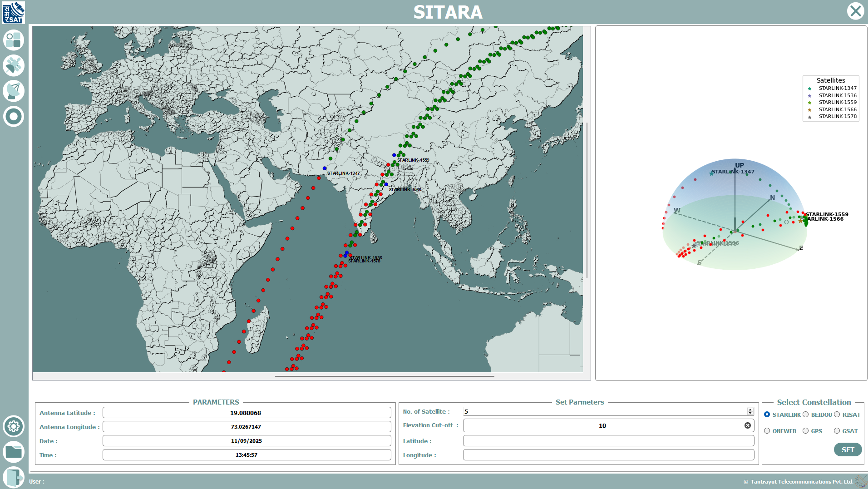Click the Time field showing 13:45:57
Image resolution: width=868 pixels, height=489 pixels.
pyautogui.click(x=247, y=455)
